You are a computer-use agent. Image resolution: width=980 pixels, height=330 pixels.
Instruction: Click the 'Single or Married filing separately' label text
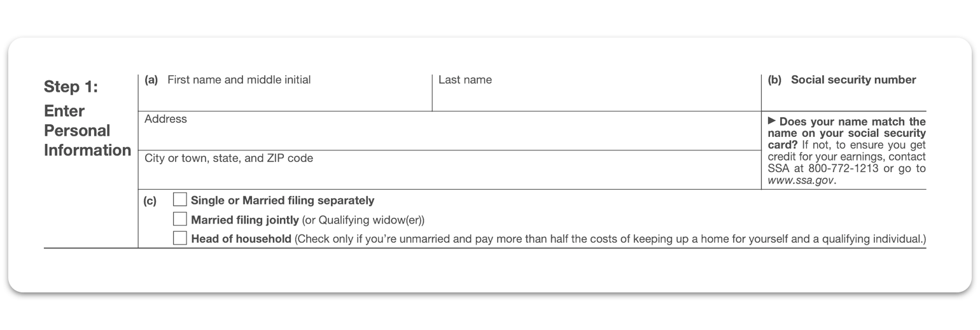pyautogui.click(x=283, y=201)
